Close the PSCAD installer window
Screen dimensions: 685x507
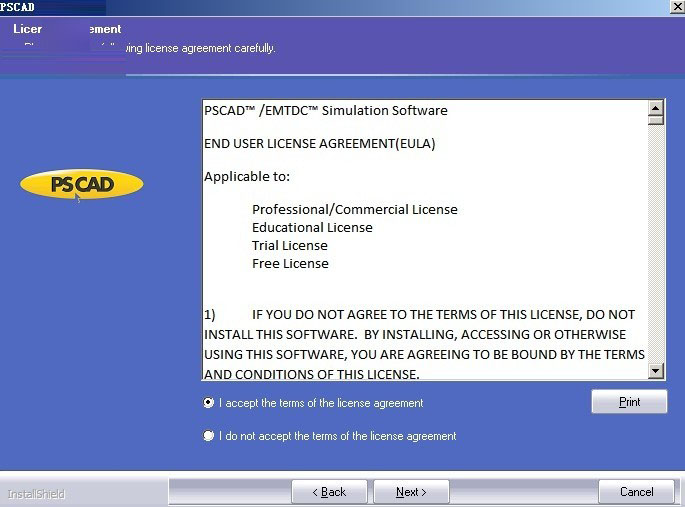(676, 6)
